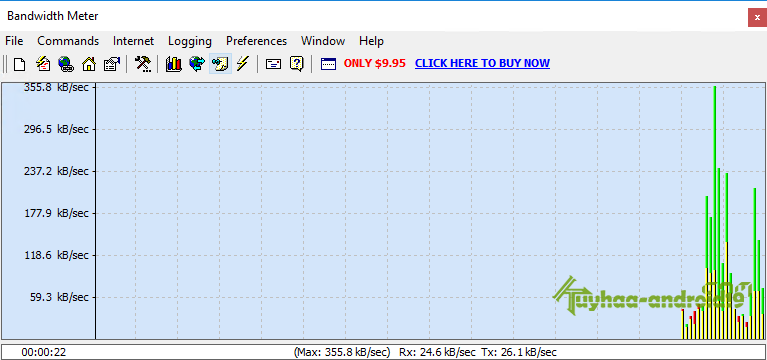This screenshot has height=360, width=767.
Task: Click the blue window icon before price
Action: [x=328, y=64]
